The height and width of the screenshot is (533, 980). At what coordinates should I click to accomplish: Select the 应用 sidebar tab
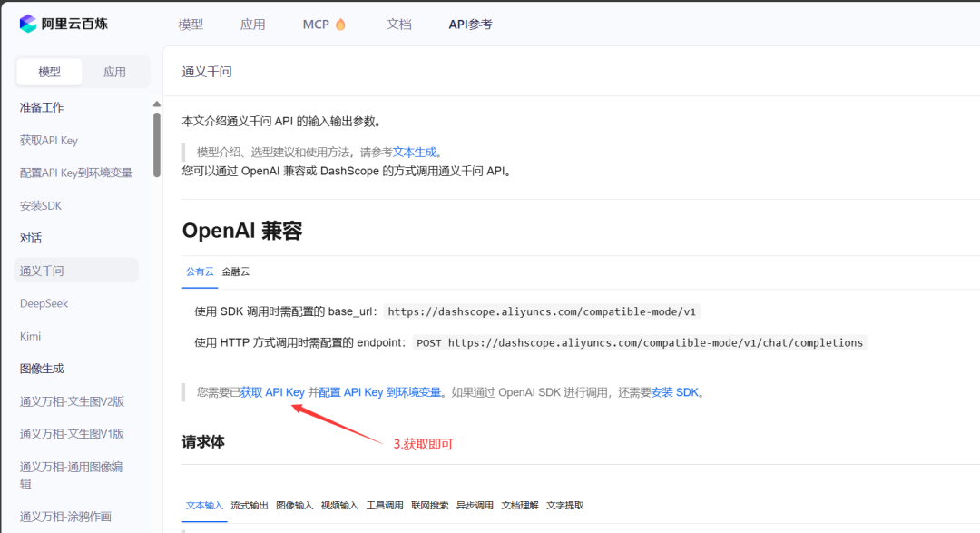point(114,72)
